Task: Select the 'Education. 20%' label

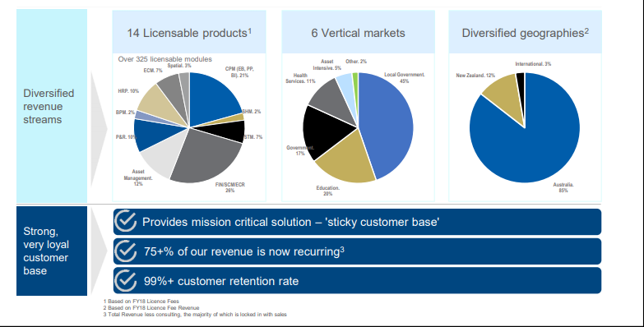Action: pyautogui.click(x=327, y=191)
